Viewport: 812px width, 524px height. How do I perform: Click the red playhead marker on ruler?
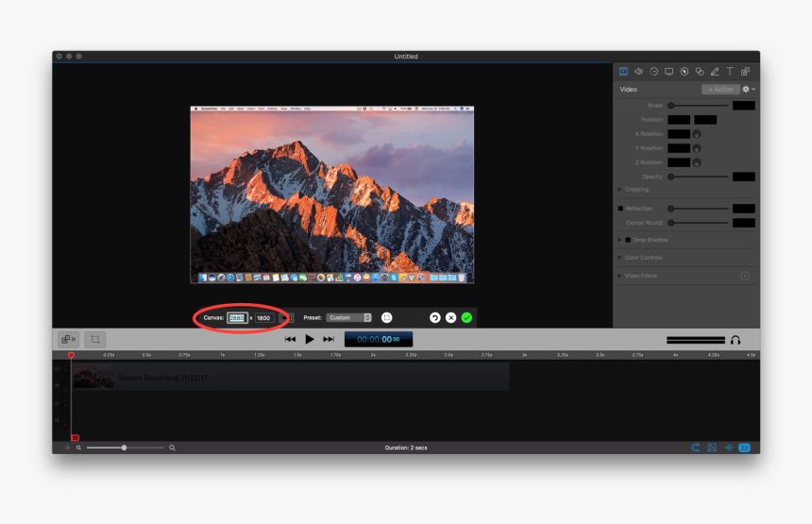pos(72,355)
